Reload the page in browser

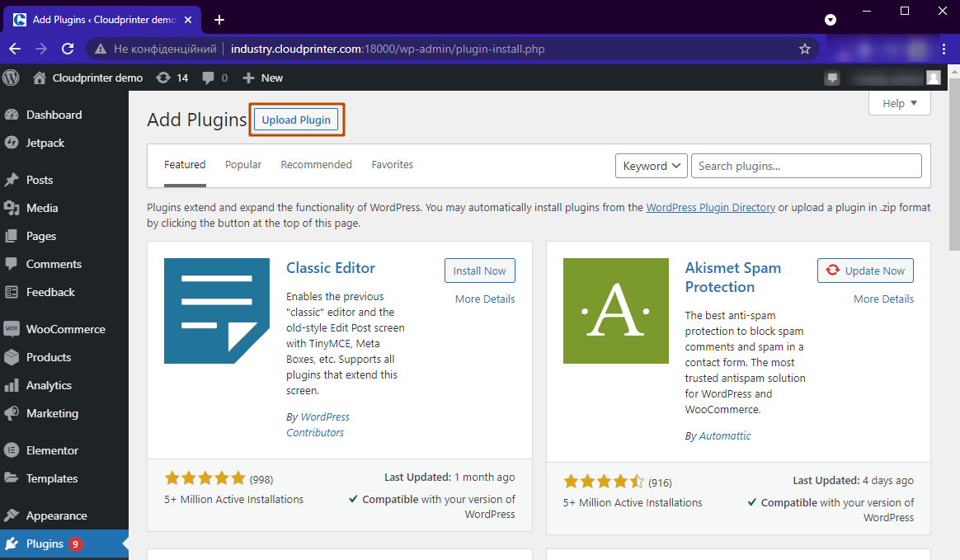coord(68,49)
